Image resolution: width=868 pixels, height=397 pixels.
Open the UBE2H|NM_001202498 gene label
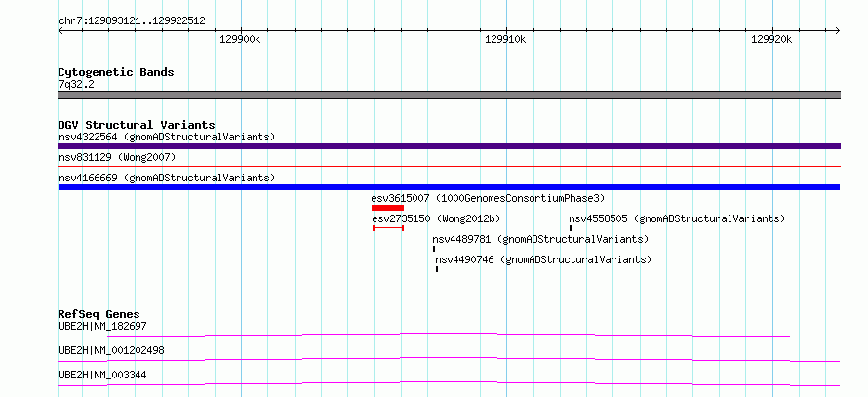pos(111,350)
